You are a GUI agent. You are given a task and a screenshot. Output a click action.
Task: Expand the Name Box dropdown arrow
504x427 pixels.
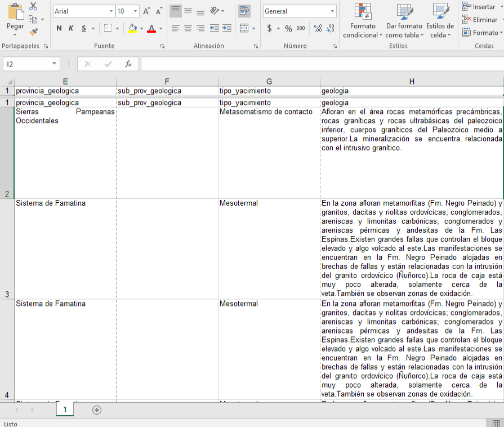click(x=54, y=64)
